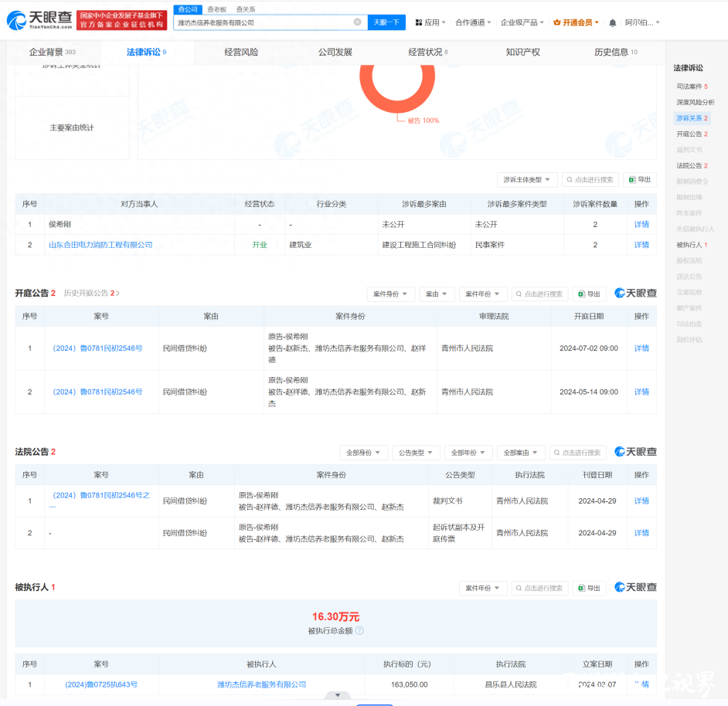The image size is (728, 706).
Task: Select the 查公司 search mode tab
Action: pyautogui.click(x=188, y=9)
